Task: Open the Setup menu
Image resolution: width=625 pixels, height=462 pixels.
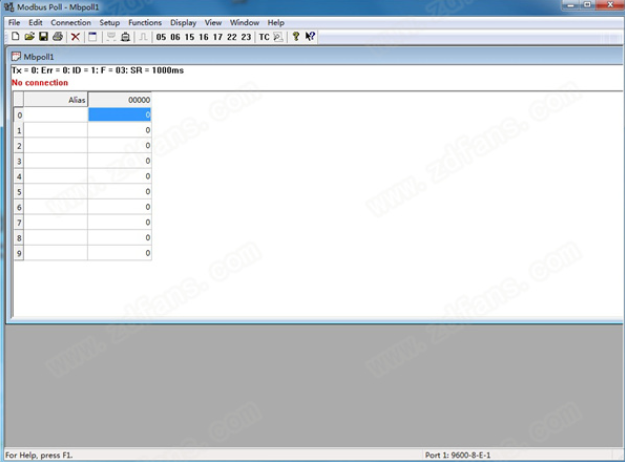Action: [x=109, y=22]
